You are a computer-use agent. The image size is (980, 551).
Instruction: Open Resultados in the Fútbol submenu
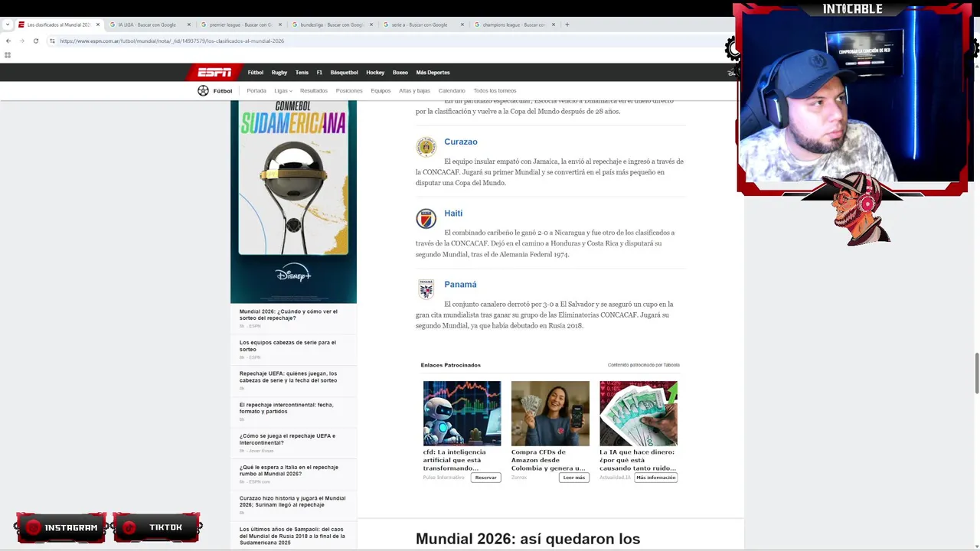coord(314,91)
